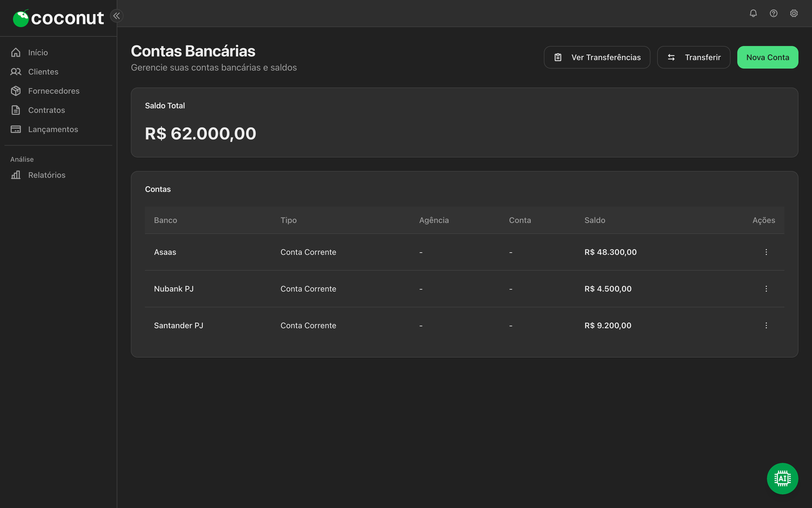Click the Início home icon
812x508 pixels.
click(x=16, y=52)
